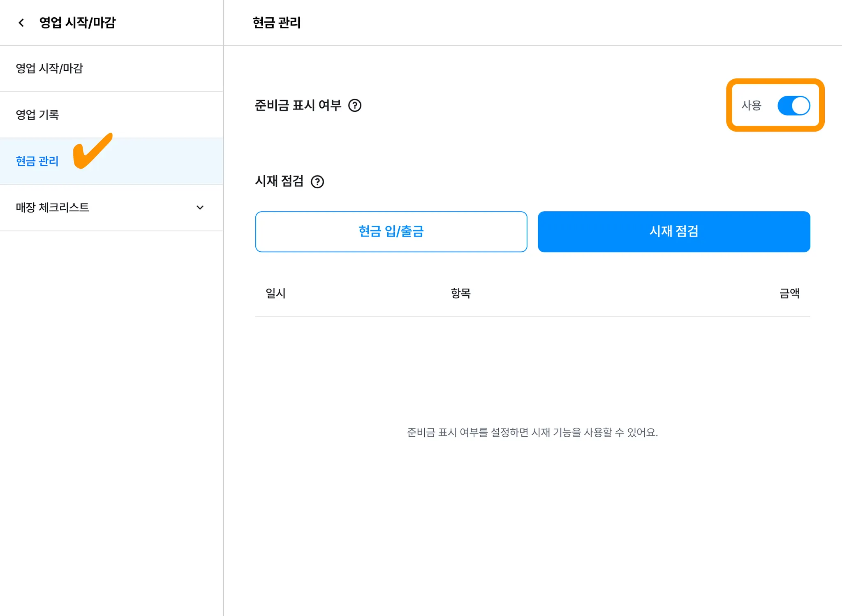842x616 pixels.
Task: Click the 현금 관리 page title
Action: pyautogui.click(x=276, y=23)
